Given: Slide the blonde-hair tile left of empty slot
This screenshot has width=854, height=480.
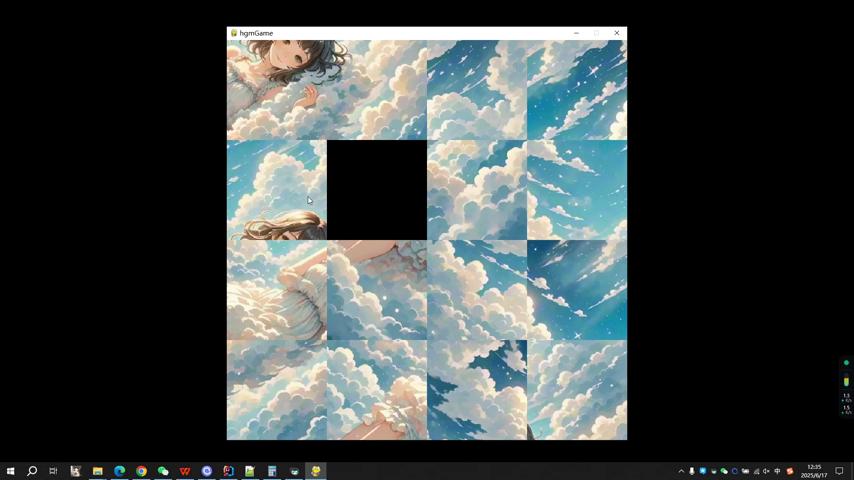Looking at the screenshot, I should pos(277,190).
